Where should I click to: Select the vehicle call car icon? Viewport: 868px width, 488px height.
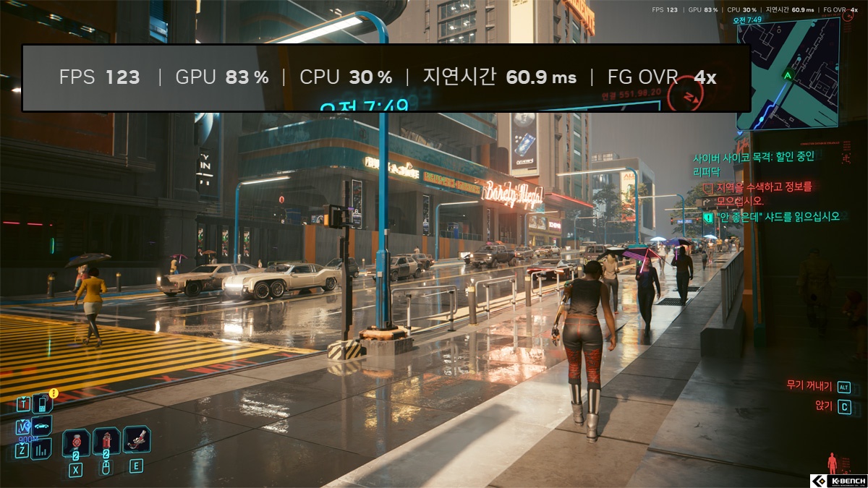click(x=42, y=427)
